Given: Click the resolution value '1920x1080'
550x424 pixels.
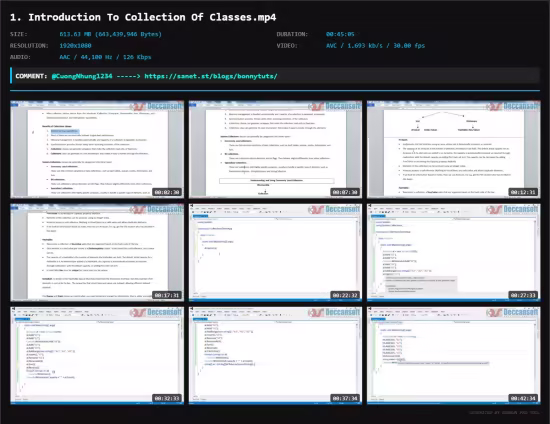Looking at the screenshot, I should click(75, 46).
